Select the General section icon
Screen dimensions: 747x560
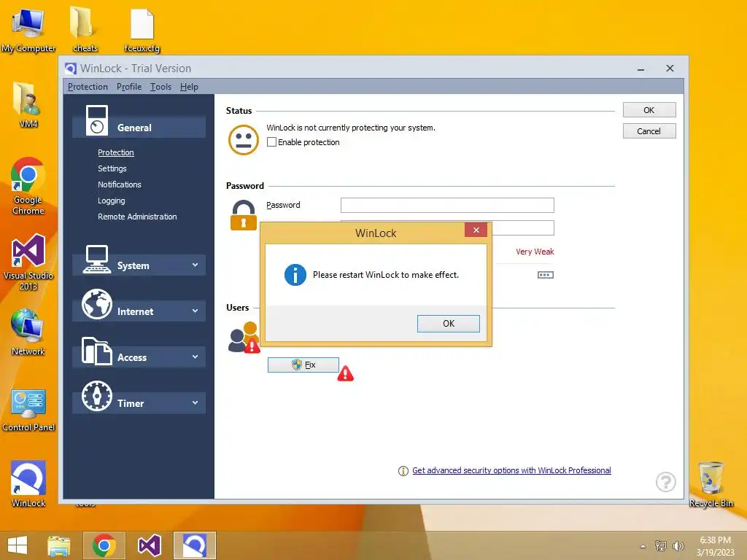point(97,120)
